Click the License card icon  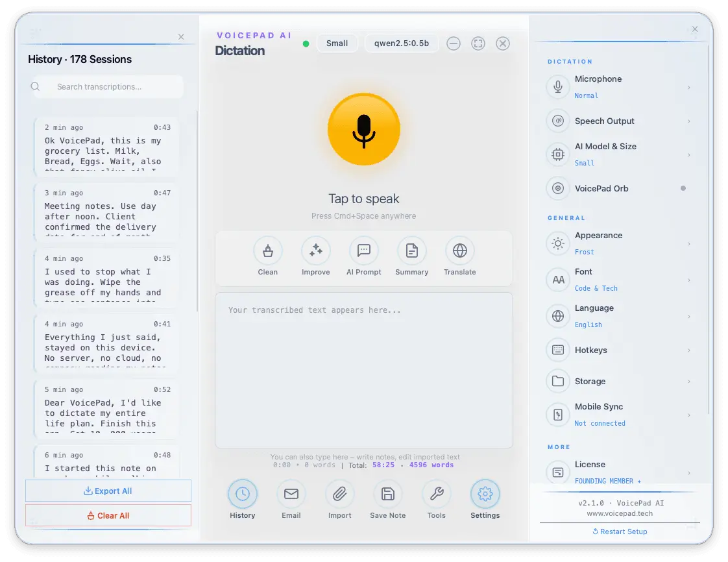(x=557, y=472)
